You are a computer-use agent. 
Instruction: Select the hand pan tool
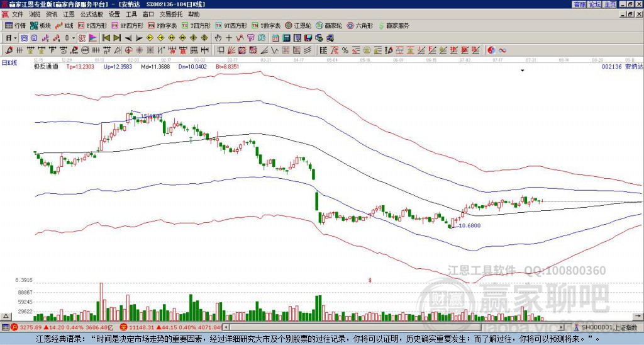tap(218, 38)
